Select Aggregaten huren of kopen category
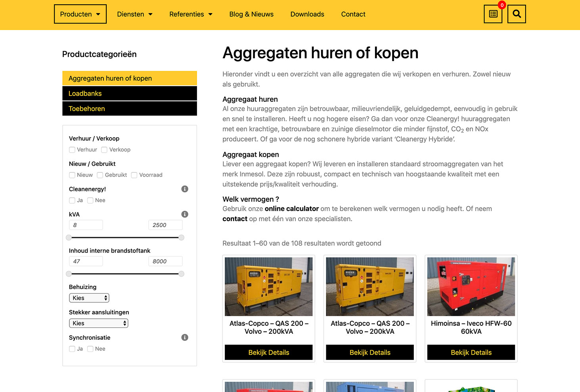This screenshot has width=580, height=392. (130, 78)
